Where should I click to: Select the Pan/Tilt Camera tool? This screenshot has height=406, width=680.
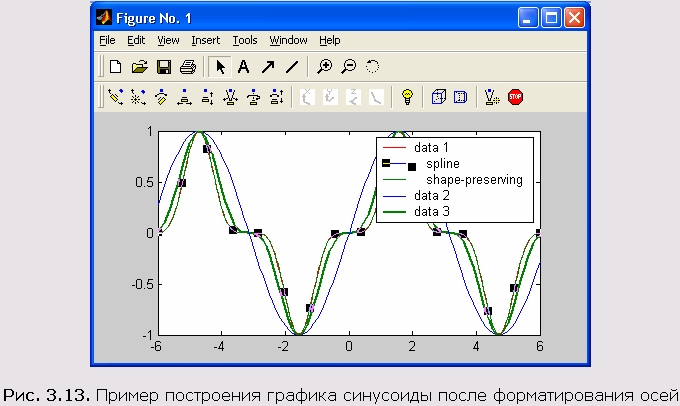coord(161,97)
